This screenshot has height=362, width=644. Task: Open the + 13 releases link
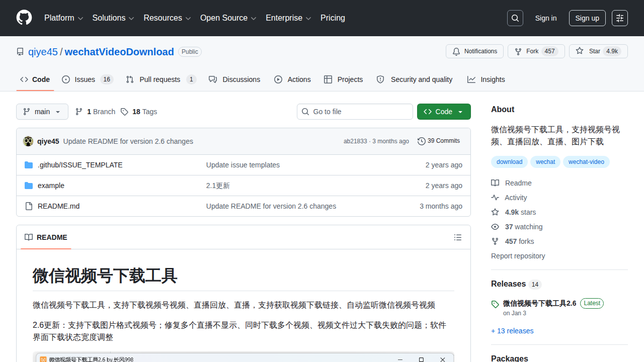point(512,331)
